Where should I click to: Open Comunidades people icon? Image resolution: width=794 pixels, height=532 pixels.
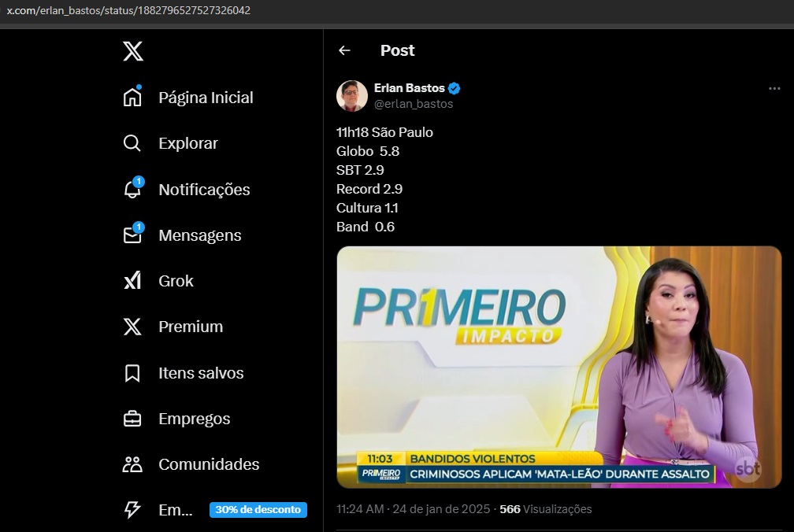pos(132,464)
